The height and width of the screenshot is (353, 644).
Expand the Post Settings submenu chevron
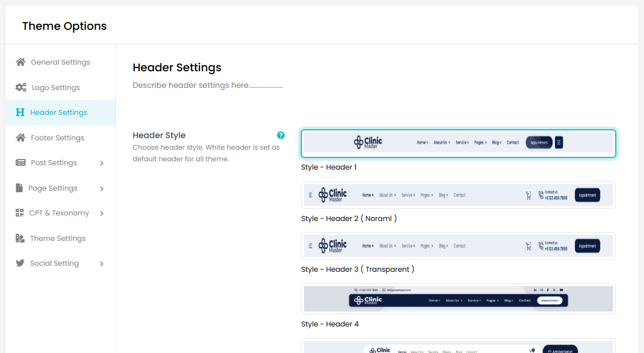102,163
